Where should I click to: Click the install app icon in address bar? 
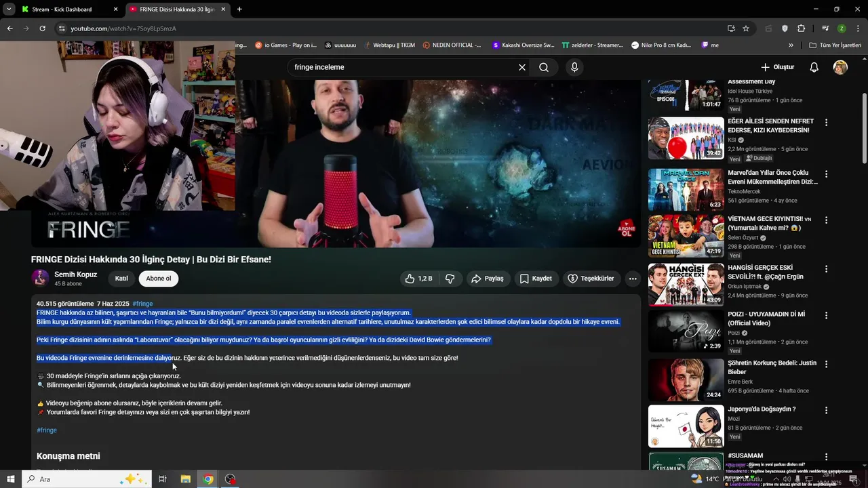point(731,28)
